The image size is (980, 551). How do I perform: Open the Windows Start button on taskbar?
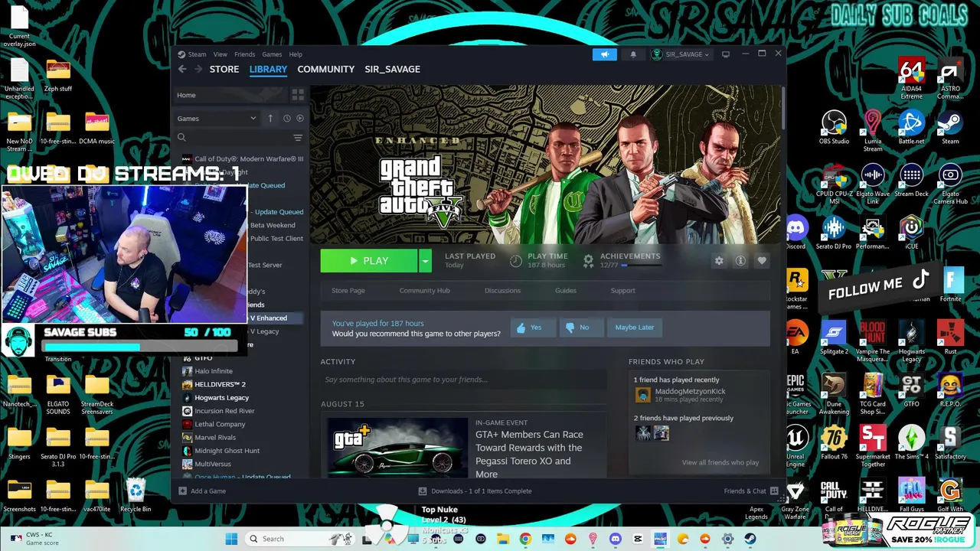pyautogui.click(x=231, y=539)
